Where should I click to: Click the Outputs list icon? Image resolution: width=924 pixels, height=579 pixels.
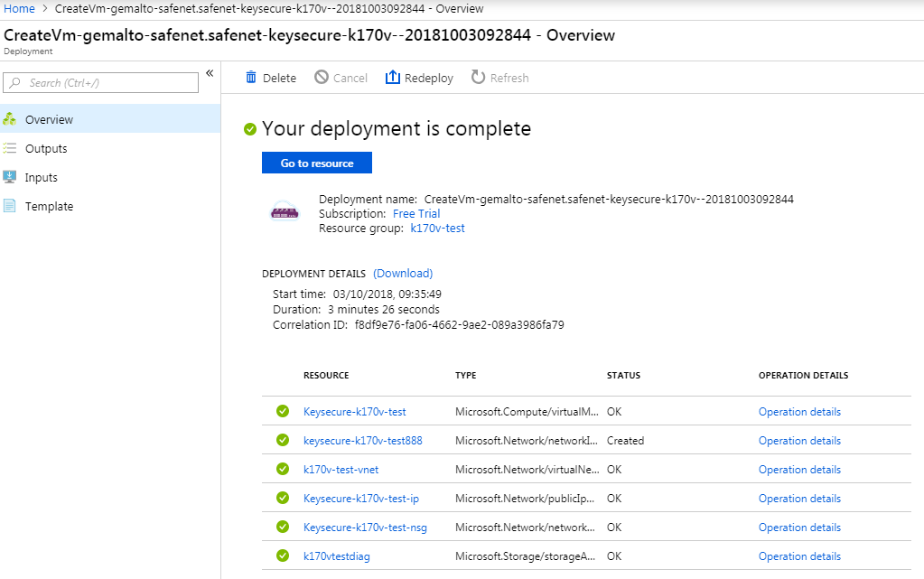pos(10,148)
